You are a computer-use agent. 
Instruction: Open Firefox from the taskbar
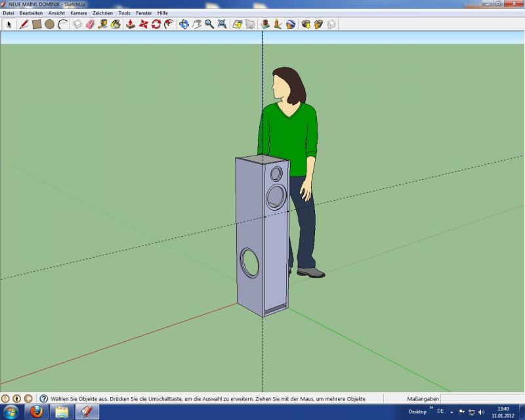click(36, 411)
